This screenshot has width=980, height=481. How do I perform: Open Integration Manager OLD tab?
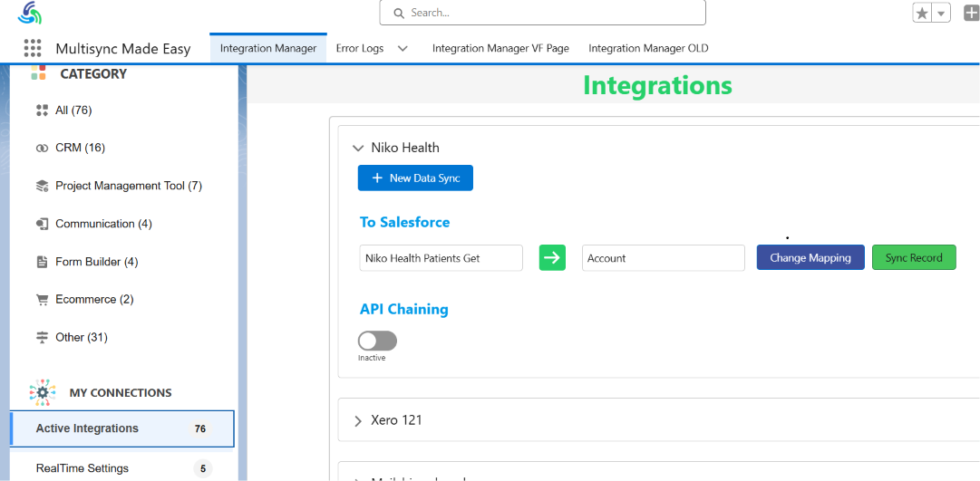(x=648, y=48)
